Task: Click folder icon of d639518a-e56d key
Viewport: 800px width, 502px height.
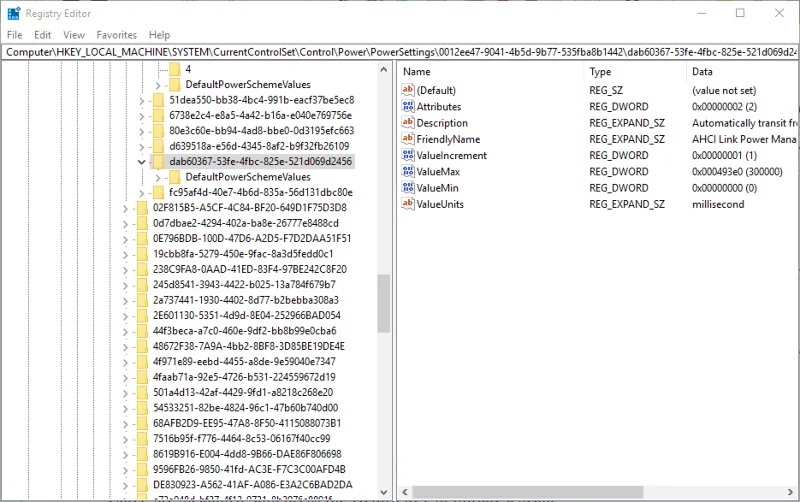Action: click(x=158, y=146)
